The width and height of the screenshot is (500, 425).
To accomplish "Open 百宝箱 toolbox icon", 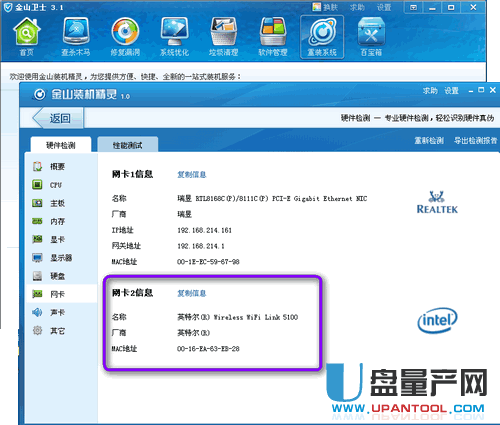I will click(371, 37).
